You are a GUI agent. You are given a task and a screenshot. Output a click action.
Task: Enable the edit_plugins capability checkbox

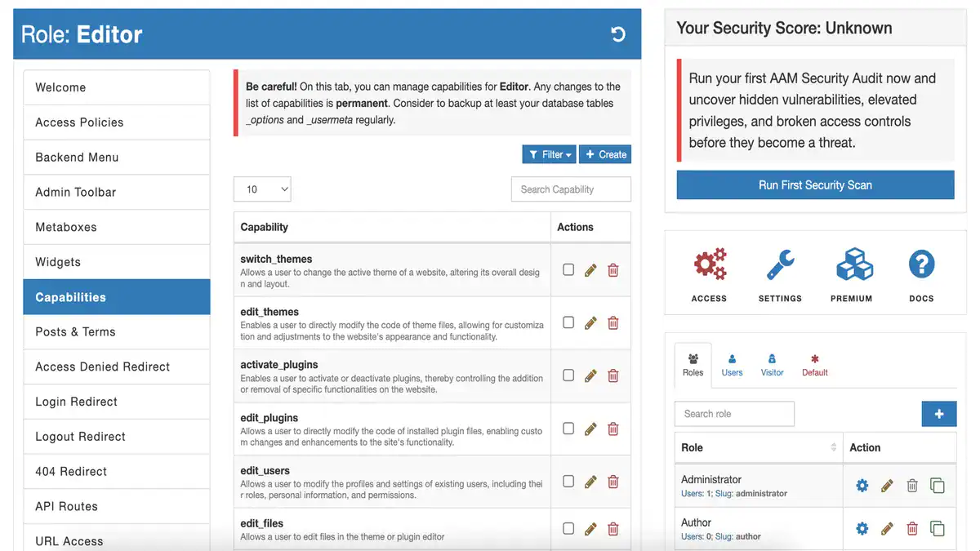pyautogui.click(x=568, y=429)
